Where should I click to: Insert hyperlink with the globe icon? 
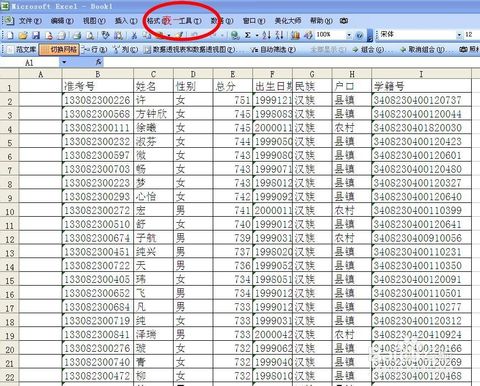click(235, 35)
